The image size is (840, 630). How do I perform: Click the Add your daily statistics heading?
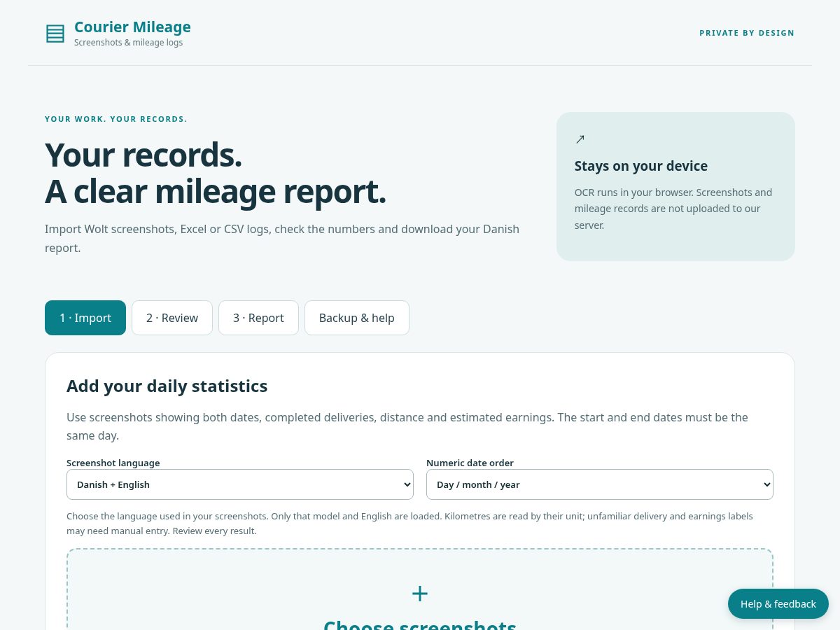167,386
